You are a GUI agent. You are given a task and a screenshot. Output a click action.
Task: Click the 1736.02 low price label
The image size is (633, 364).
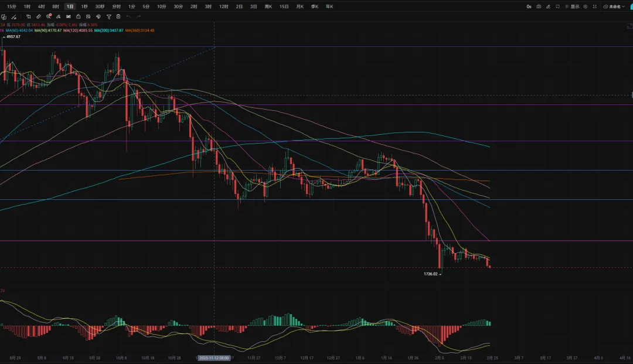coord(431,274)
